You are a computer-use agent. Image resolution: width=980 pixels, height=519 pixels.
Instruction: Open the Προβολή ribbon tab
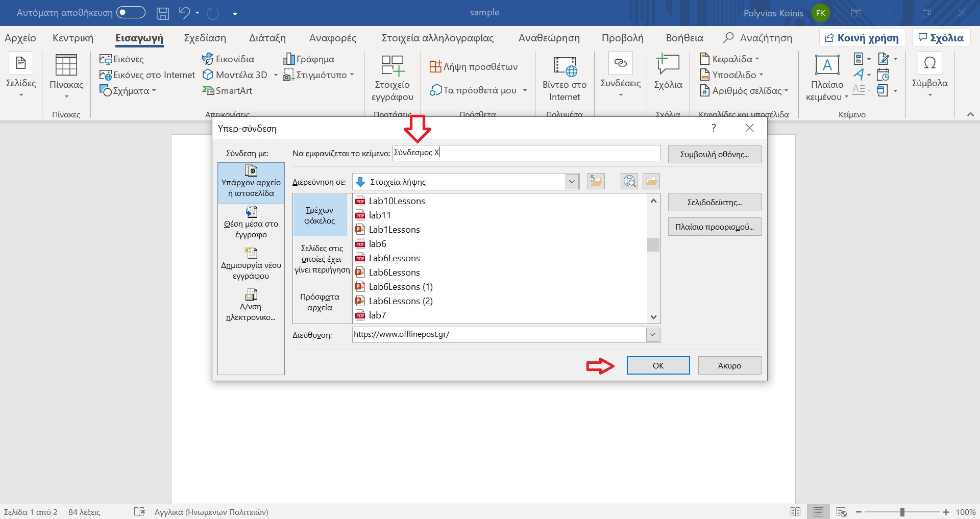(623, 38)
